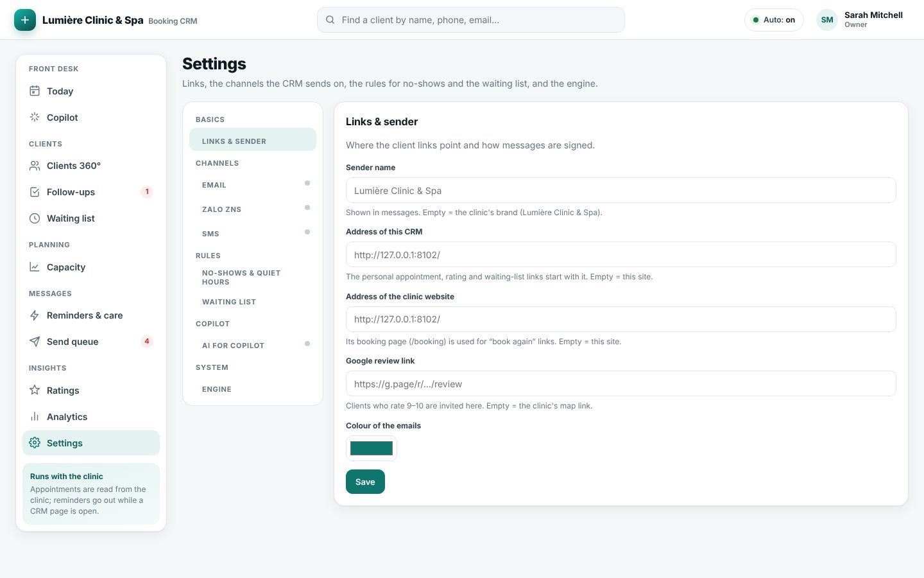
Task: Click the Waiting list clock icon
Action: click(x=35, y=218)
